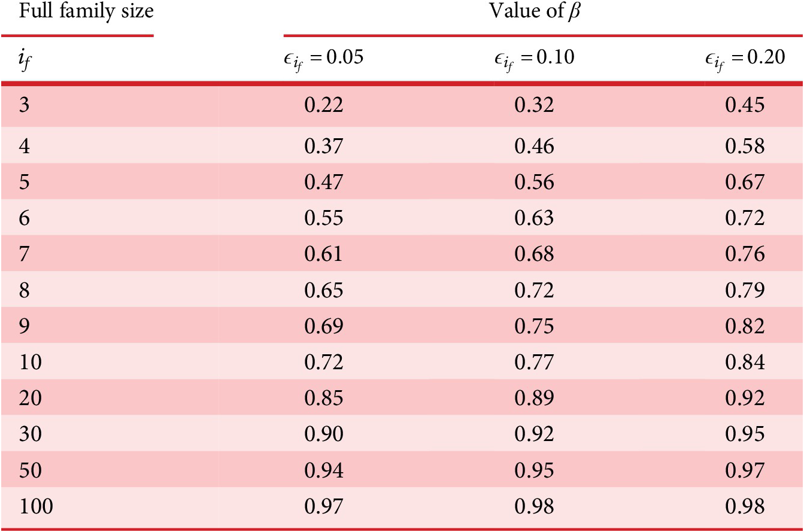804x532 pixels.
Task: Click family size 100 row label
Action: point(37,507)
